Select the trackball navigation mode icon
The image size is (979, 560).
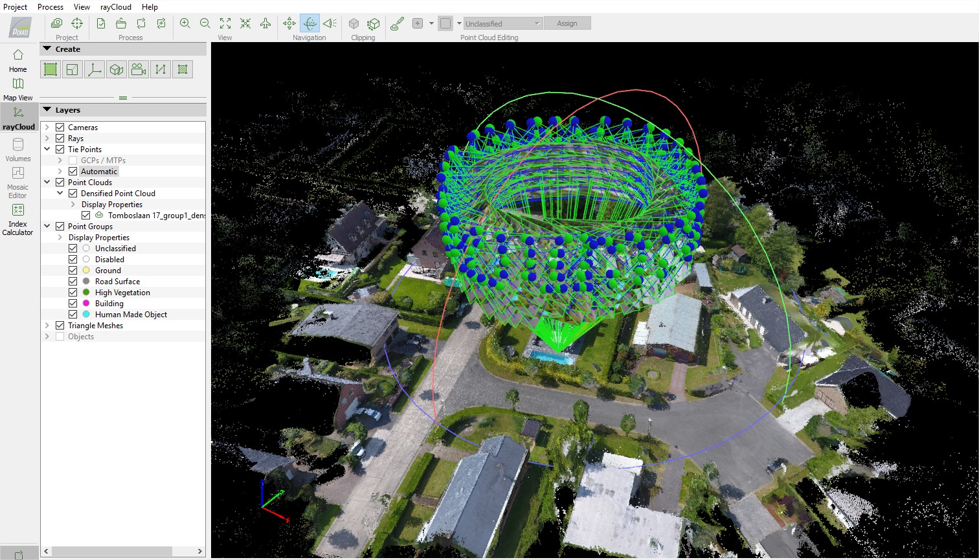point(309,23)
